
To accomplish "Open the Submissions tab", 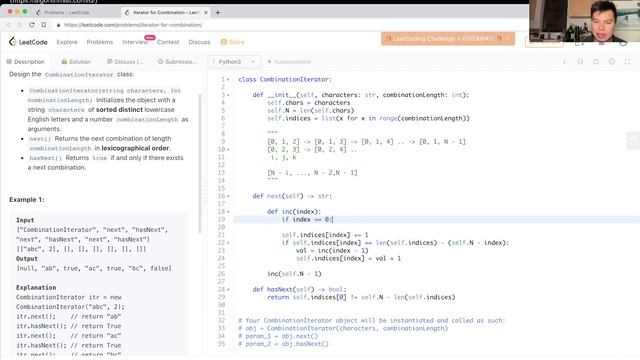I will pos(177,62).
